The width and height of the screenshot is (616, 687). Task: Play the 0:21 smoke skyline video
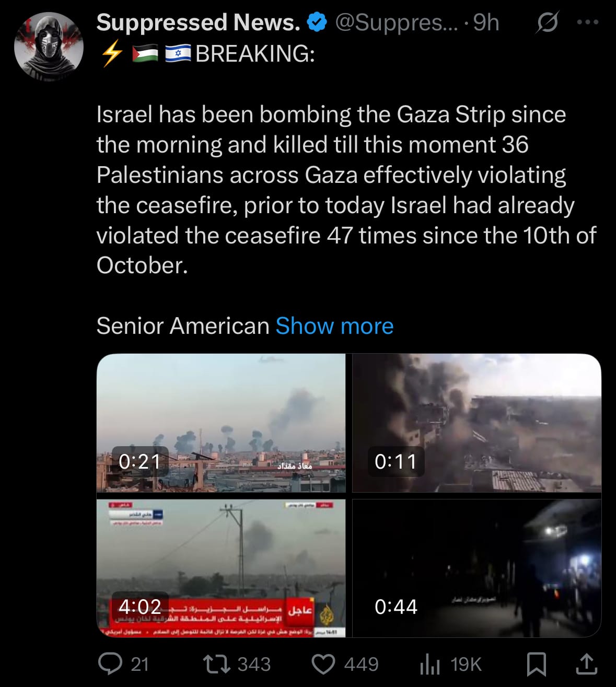[x=221, y=423]
